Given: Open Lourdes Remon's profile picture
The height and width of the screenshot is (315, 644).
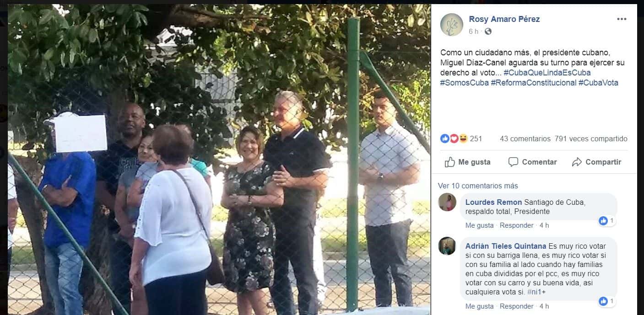Looking at the screenshot, I should 447,202.
